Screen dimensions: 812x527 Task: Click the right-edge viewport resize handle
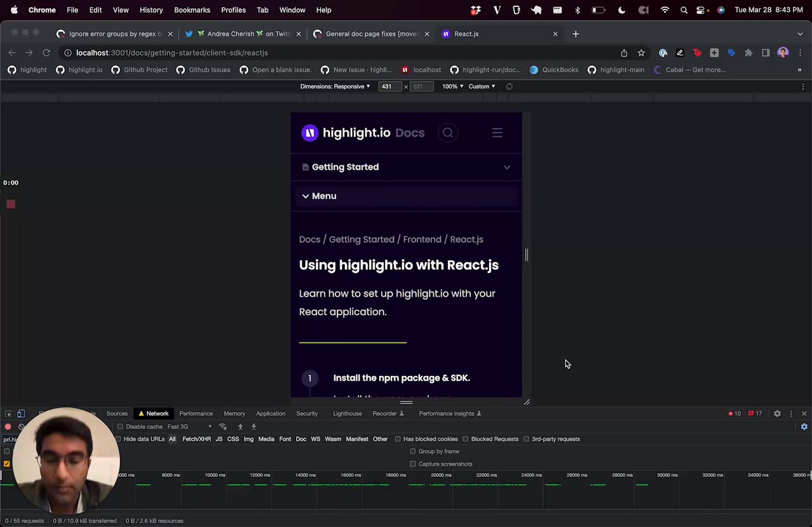click(527, 255)
